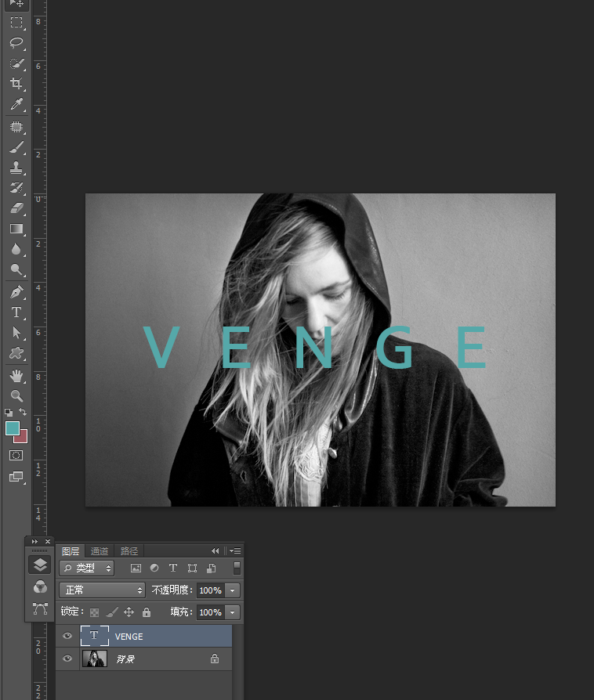Filter for type layers
594x700 pixels.
point(173,568)
